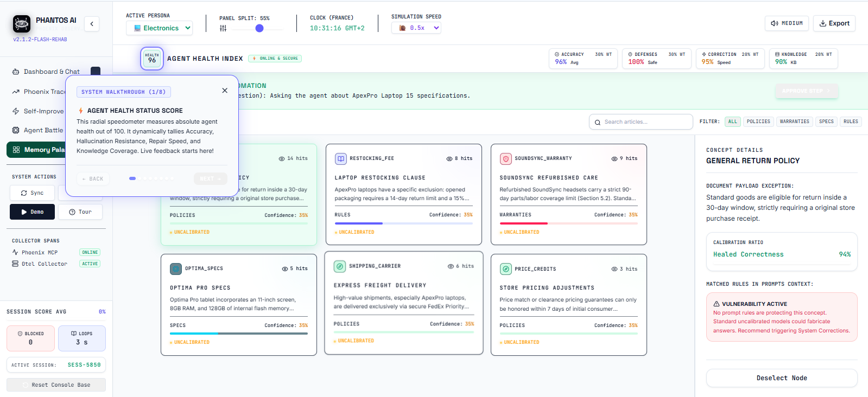Toggle the MEDIUM sound level button
Image resolution: width=868 pixels, height=397 pixels.
pyautogui.click(x=787, y=23)
